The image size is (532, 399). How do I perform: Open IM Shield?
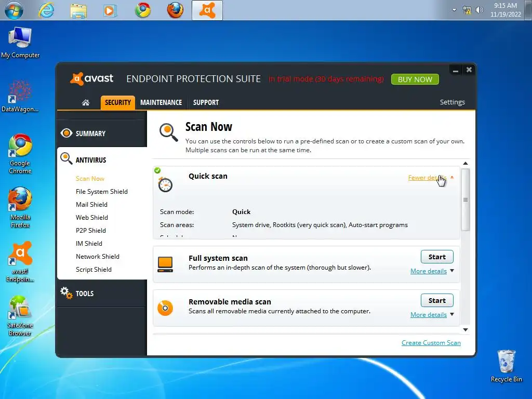(x=89, y=243)
